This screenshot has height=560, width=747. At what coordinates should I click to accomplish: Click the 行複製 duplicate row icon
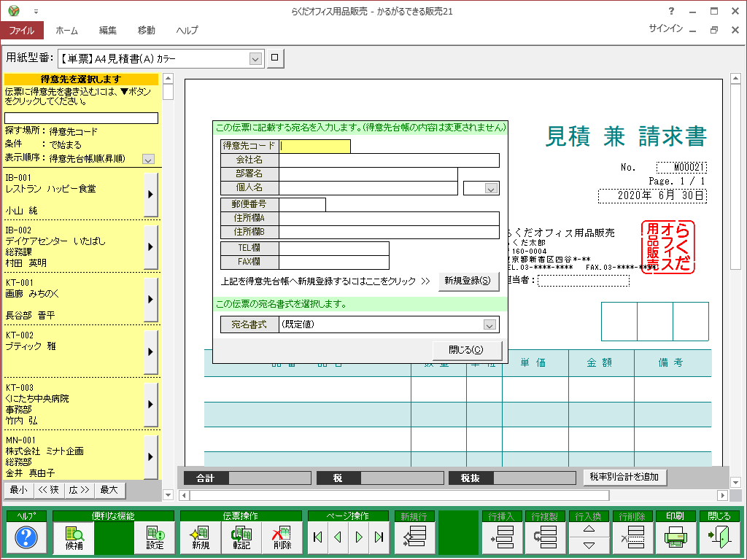pos(545,537)
